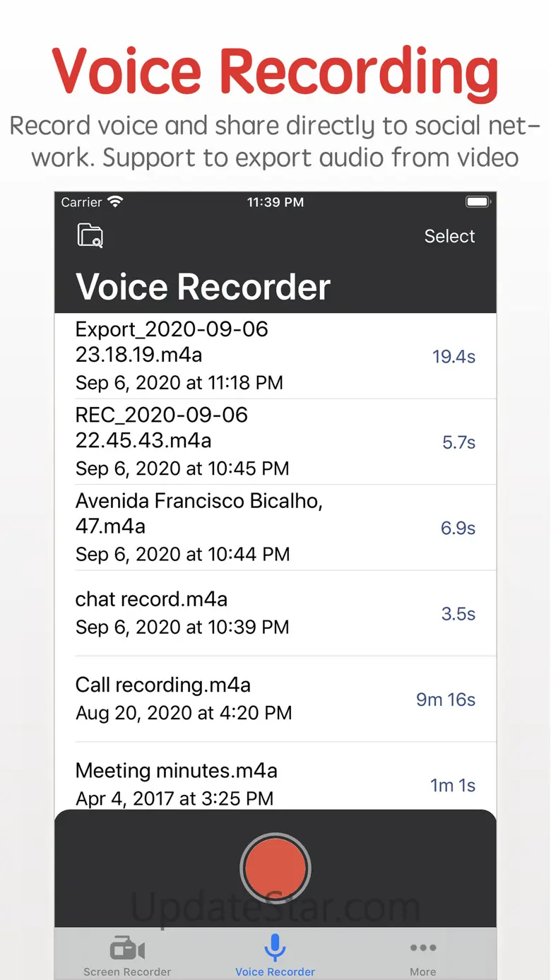Viewport: 551px width, 980px height.
Task: Switch to Screen Recorder tab label
Action: (127, 972)
